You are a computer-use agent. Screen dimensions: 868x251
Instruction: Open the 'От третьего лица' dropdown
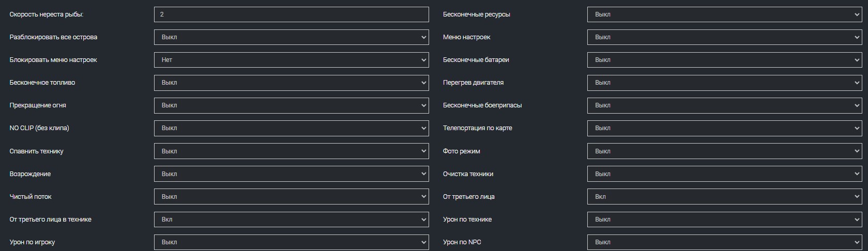pos(724,197)
